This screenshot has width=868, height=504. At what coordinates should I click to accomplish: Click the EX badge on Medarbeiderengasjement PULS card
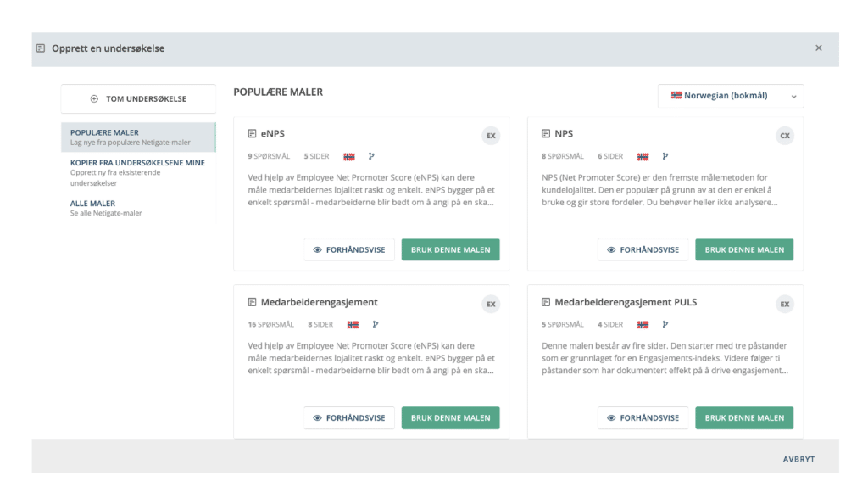[785, 304]
